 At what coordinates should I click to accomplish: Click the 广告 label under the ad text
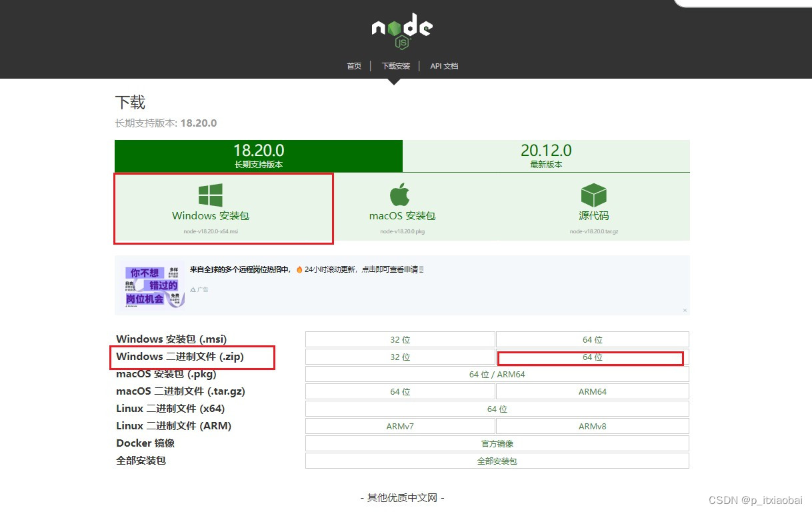pos(199,289)
